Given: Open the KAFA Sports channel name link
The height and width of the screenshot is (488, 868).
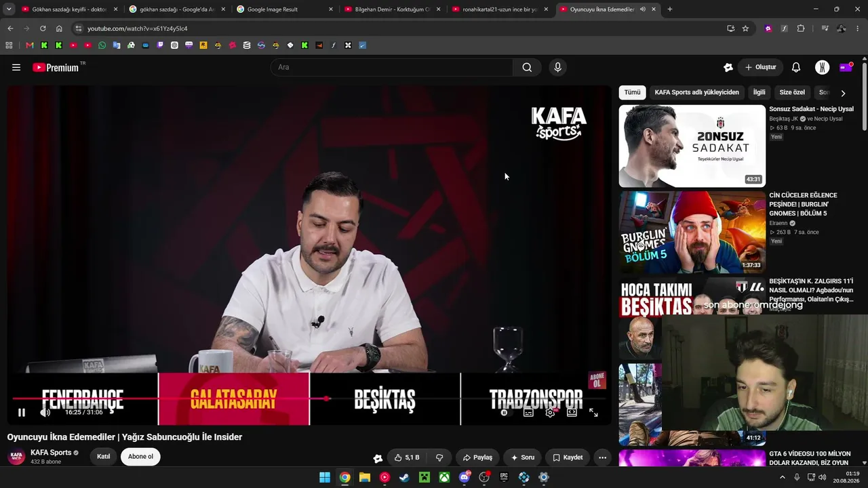Looking at the screenshot, I should (51, 453).
